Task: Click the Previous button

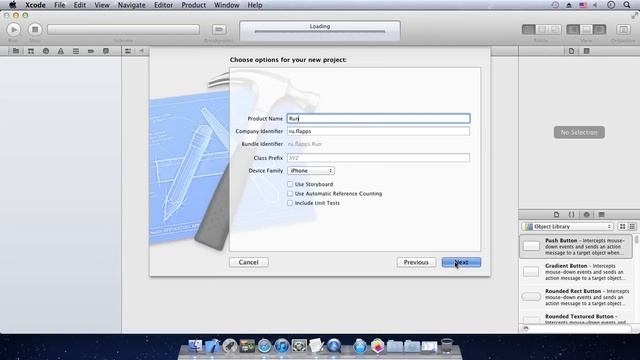Action: pos(416,262)
